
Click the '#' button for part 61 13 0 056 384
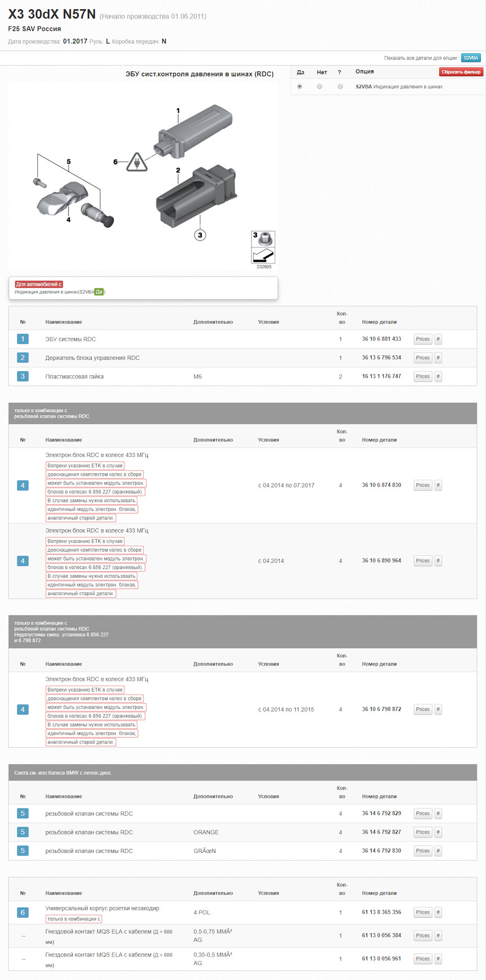[438, 935]
